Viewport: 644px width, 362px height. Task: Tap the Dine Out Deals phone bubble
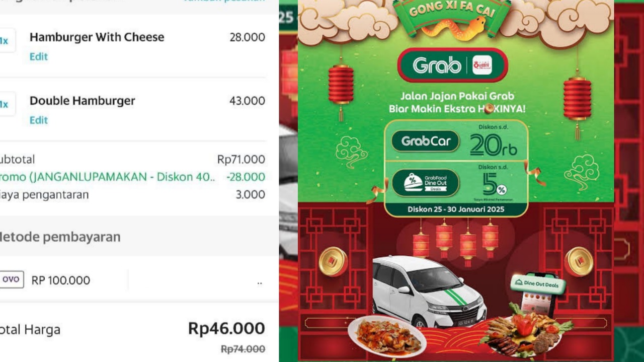pos(538,284)
